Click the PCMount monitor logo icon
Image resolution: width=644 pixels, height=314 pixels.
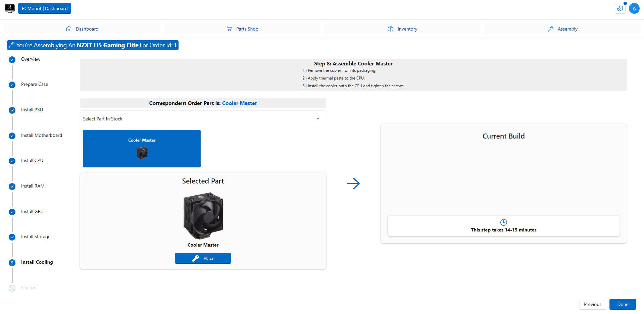pyautogui.click(x=10, y=8)
